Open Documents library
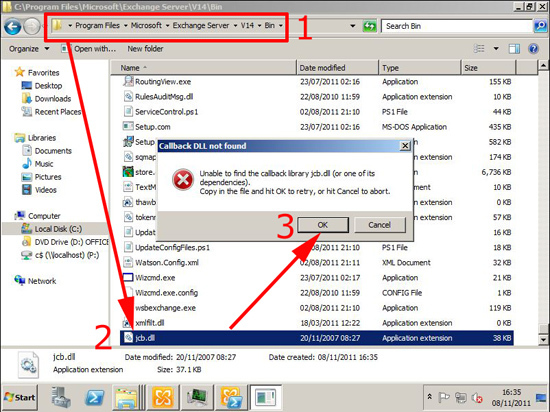The image size is (550, 412). (x=47, y=151)
